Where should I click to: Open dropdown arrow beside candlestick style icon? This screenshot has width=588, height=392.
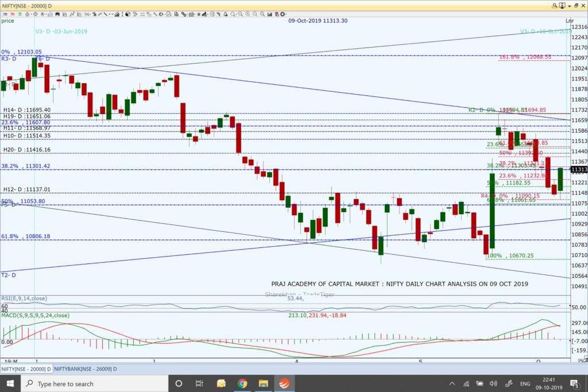pyautogui.click(x=46, y=14)
